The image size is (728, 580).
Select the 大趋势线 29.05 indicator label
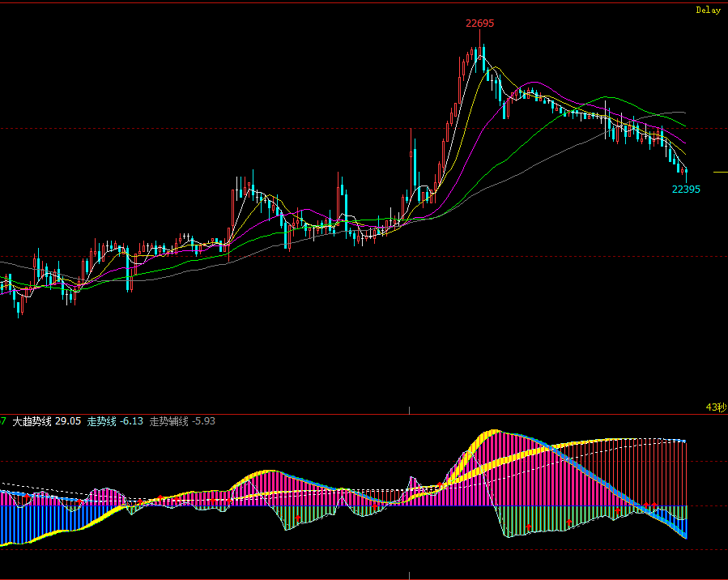[46, 421]
